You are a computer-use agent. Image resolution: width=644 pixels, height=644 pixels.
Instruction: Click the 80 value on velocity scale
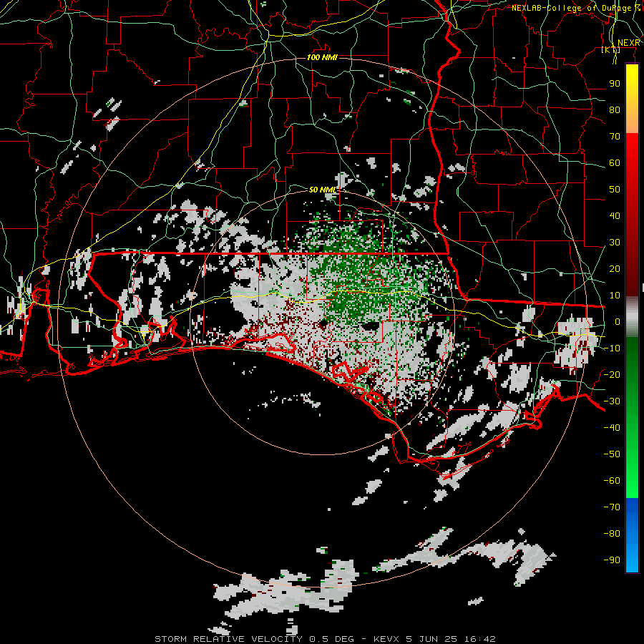pyautogui.click(x=615, y=109)
